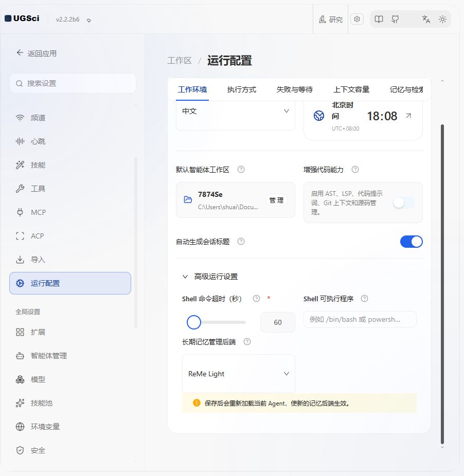Click the 扩展 grid icon
Image resolution: width=464 pixels, height=476 pixels.
20,332
